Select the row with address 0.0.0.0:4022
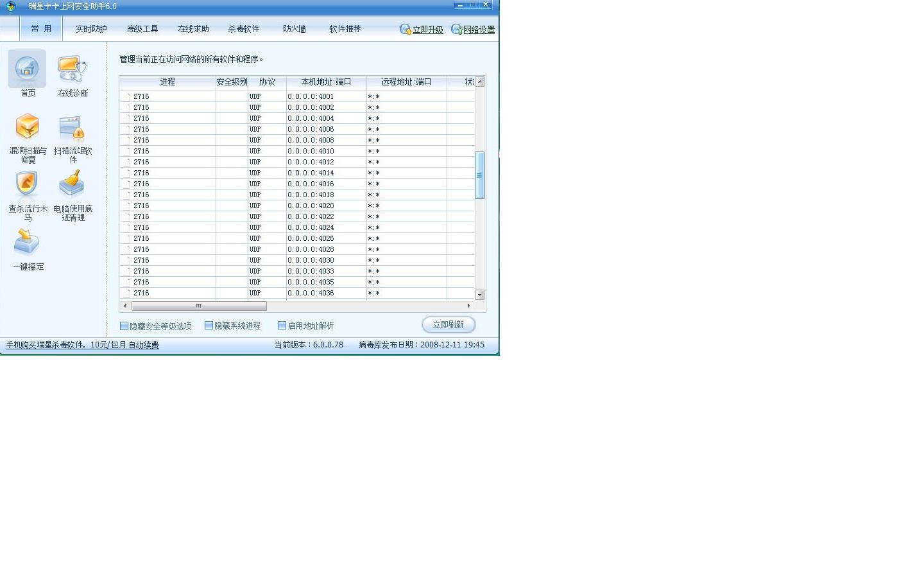The width and height of the screenshot is (924, 578). tap(297, 216)
